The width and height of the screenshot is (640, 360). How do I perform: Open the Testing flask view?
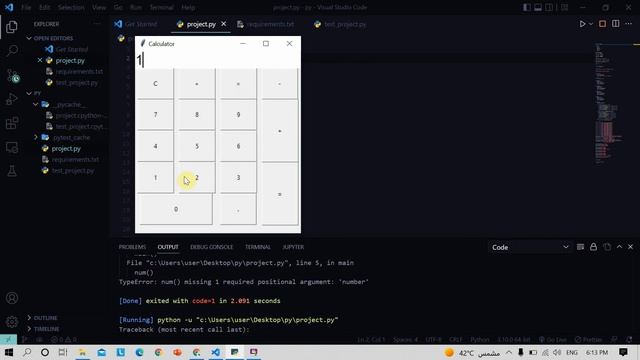tap(12, 171)
